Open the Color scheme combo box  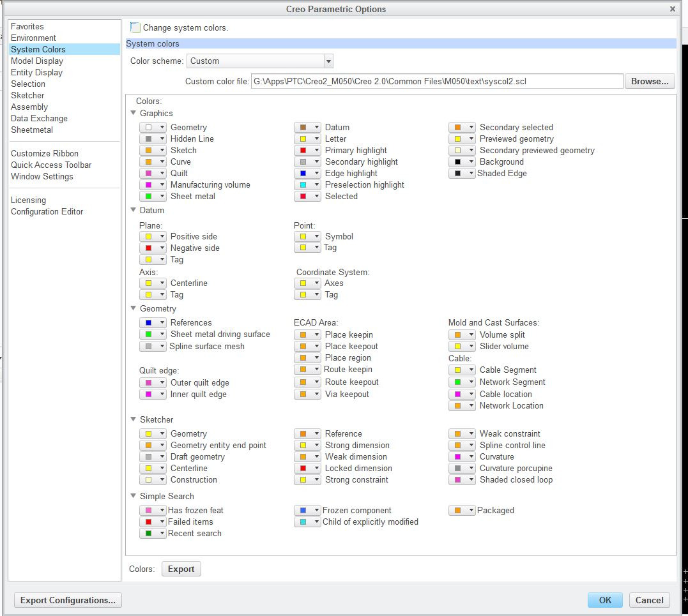click(260, 61)
